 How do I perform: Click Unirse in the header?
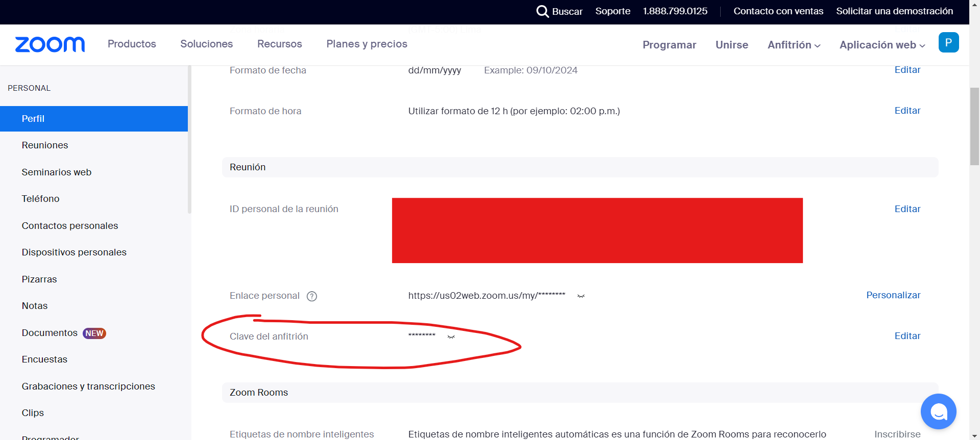coord(732,45)
